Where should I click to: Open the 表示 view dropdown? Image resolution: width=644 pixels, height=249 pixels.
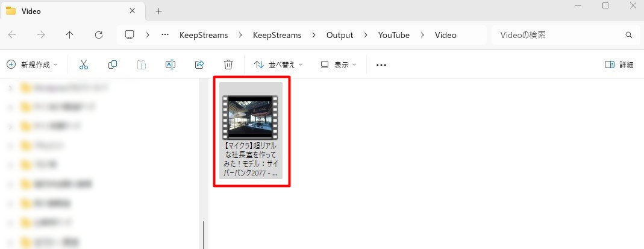339,65
